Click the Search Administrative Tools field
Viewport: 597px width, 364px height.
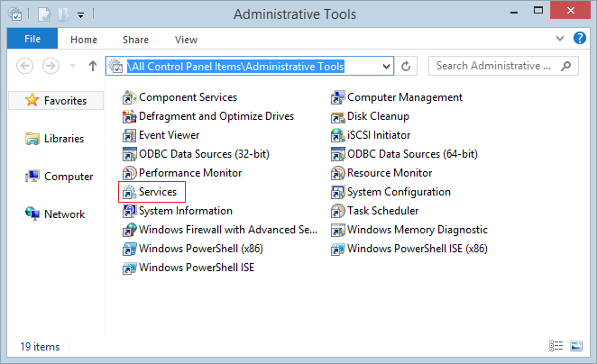coord(503,66)
